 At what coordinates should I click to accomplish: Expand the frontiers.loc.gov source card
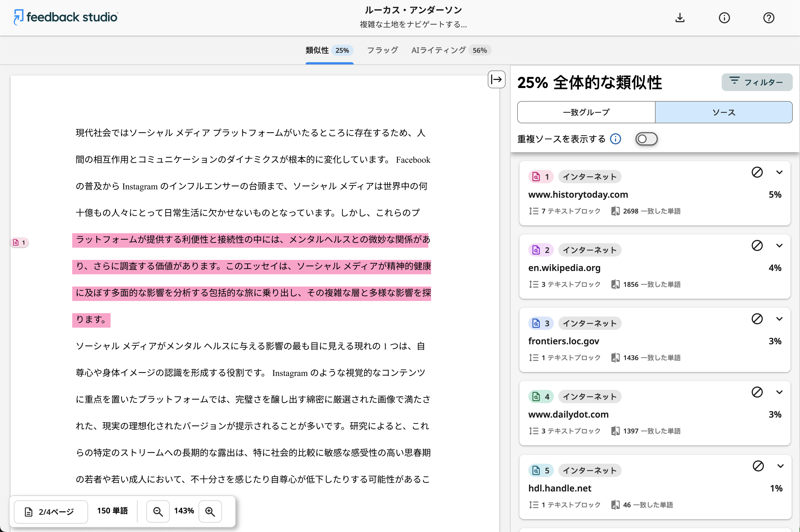point(779,319)
